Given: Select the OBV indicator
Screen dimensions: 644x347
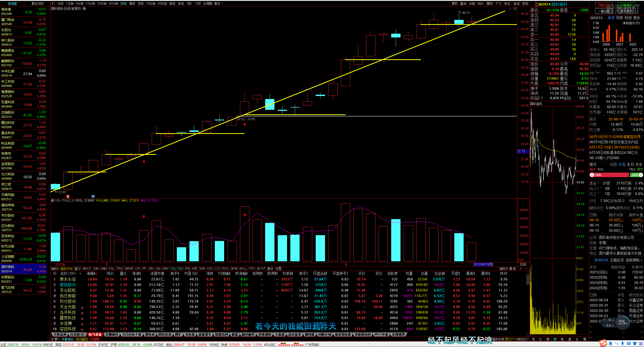Looking at the screenshot, I should 151,269.
